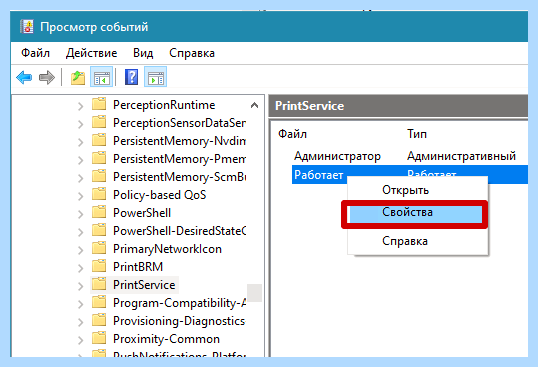538x367 pixels.
Task: Click the Файл column header
Action: [x=292, y=134]
